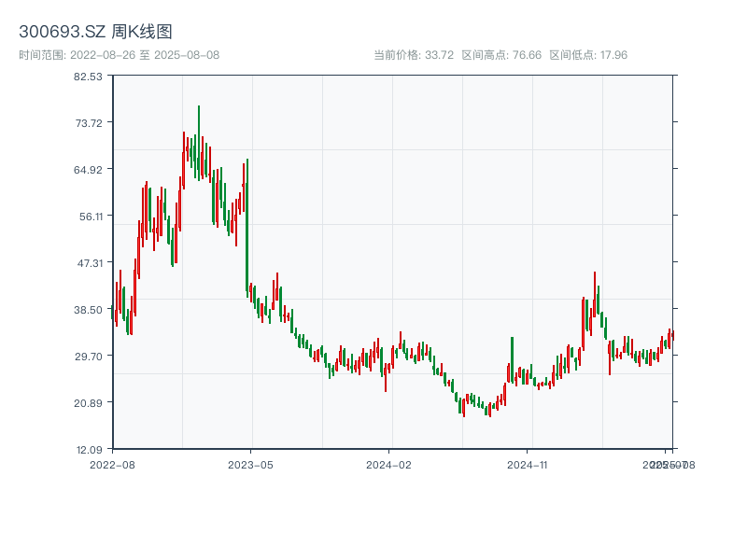Click y-axis label 12.09
Screen dimensions: 747x560
coord(90,450)
